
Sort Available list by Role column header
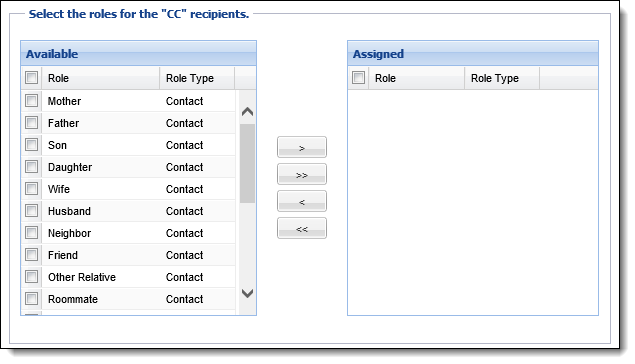coord(101,78)
